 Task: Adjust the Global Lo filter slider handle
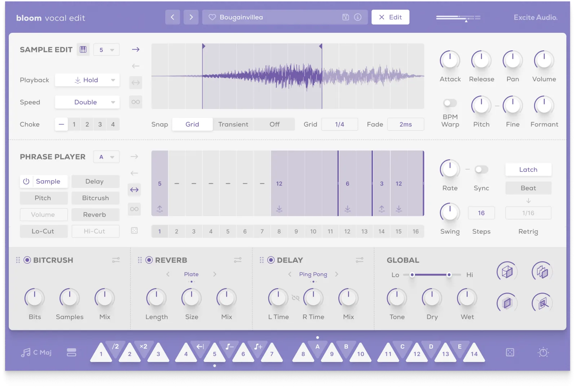pos(412,275)
